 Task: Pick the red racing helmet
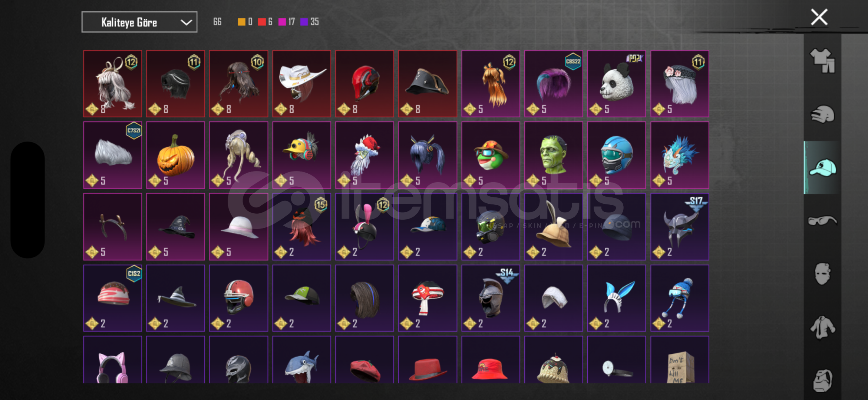coord(364,84)
